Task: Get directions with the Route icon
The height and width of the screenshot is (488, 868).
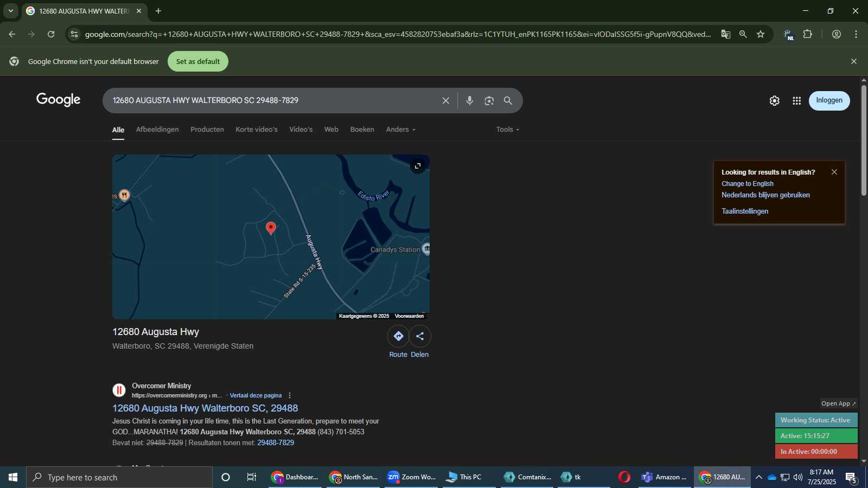Action: (x=398, y=336)
